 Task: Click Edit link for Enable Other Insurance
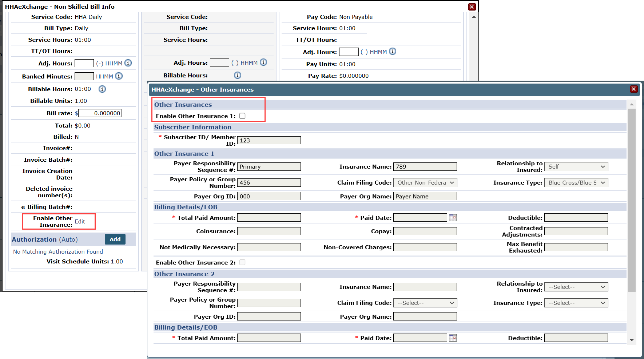point(80,221)
